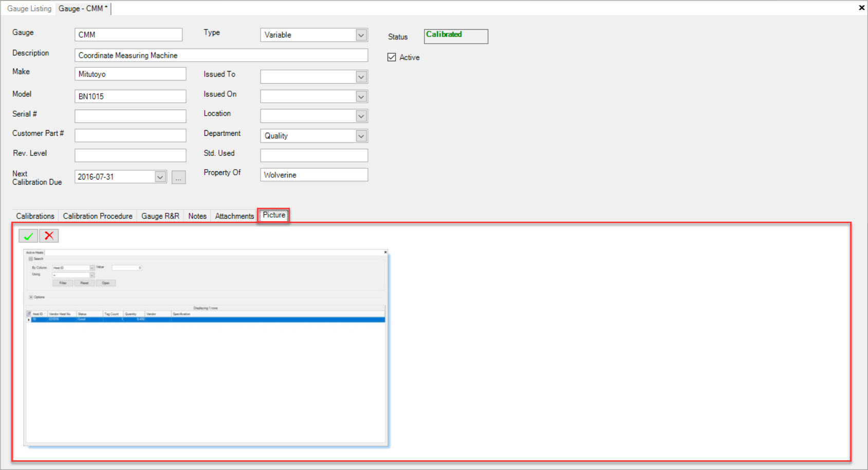Toggle the Active checkbox
This screenshot has width=868, height=470.
[x=392, y=57]
